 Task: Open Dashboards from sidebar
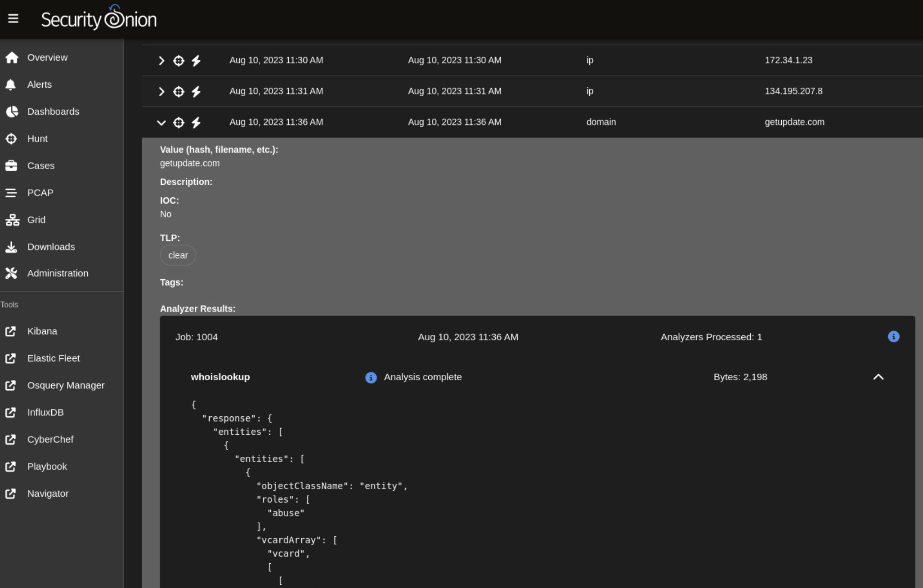point(53,111)
